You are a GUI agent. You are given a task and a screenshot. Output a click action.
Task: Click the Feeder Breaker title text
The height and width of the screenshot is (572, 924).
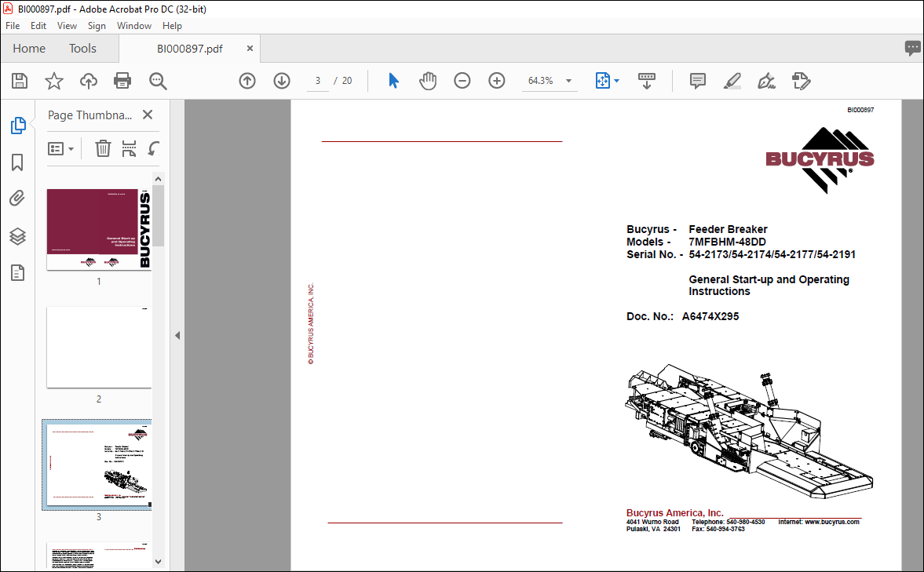pos(728,229)
